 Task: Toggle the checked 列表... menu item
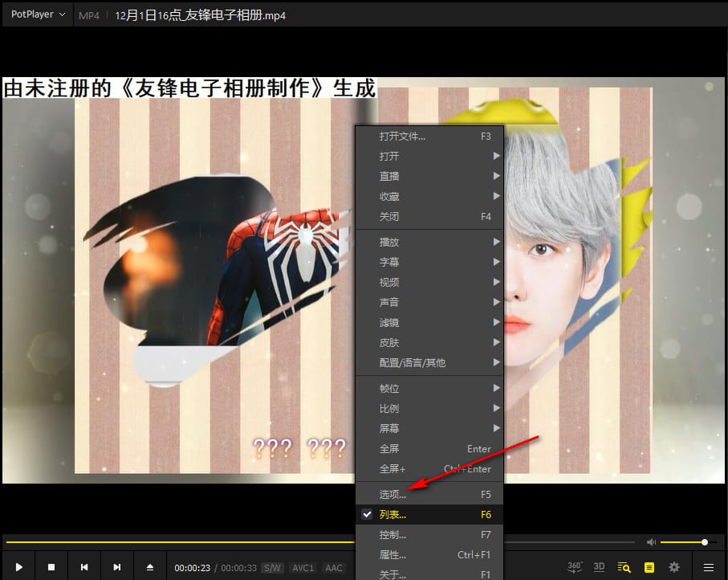pos(429,514)
